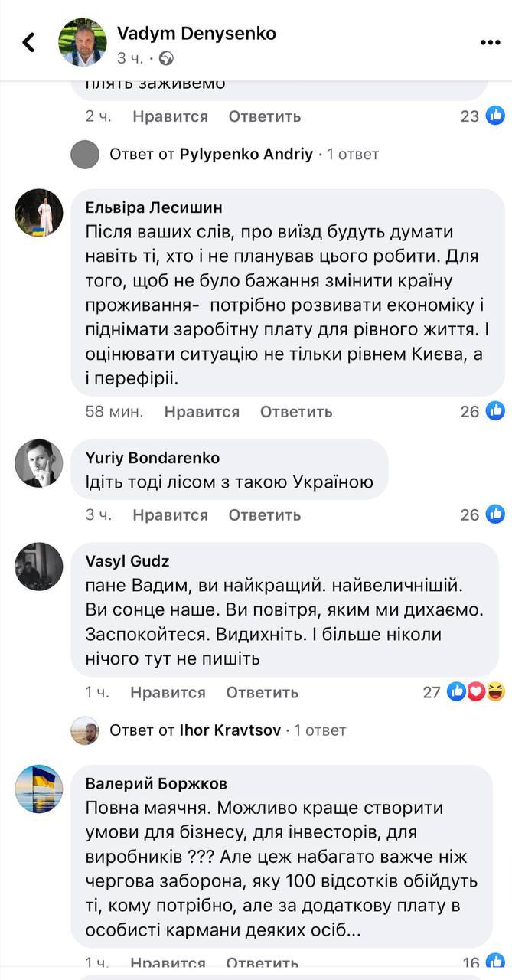Tap like reaction icon on Ельвіра Лесишин's comment

coord(495,411)
